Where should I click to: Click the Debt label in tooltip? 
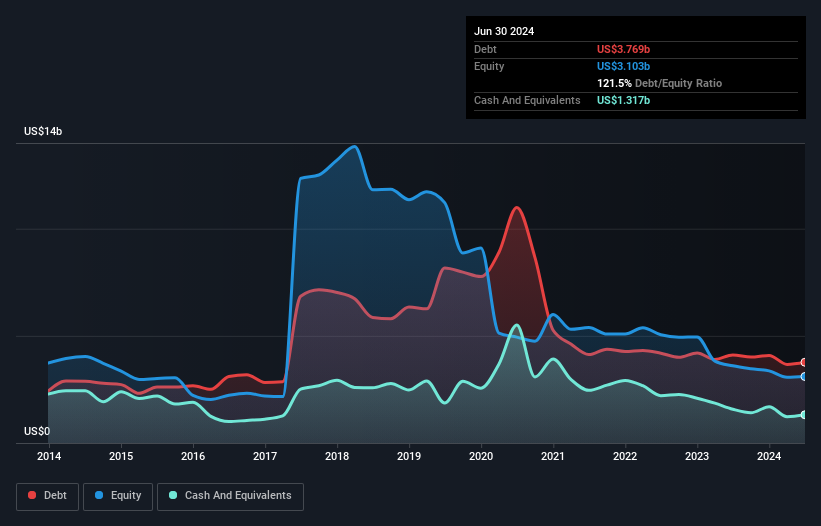485,49
